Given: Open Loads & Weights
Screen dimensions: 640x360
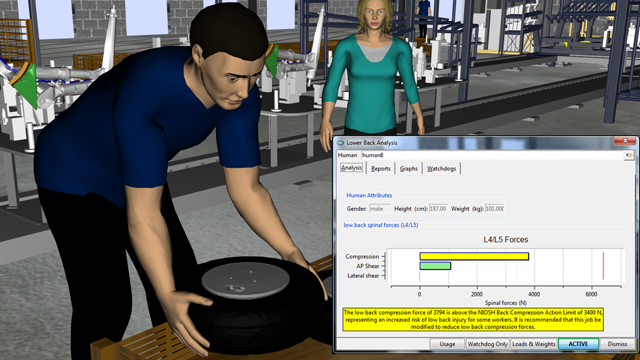Looking at the screenshot, I should coord(533,344).
